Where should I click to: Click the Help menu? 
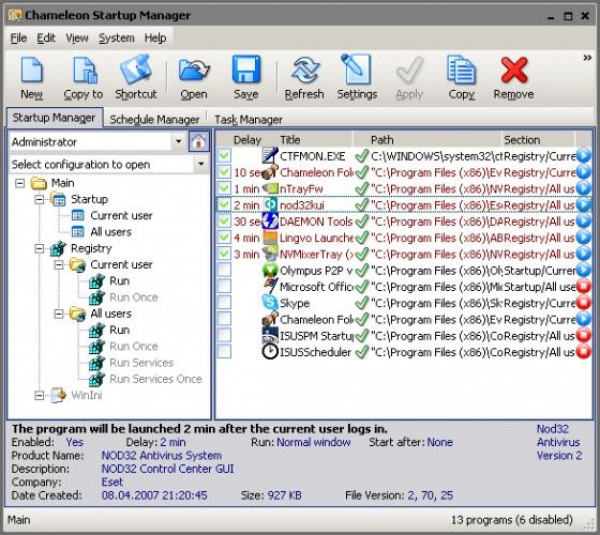155,38
